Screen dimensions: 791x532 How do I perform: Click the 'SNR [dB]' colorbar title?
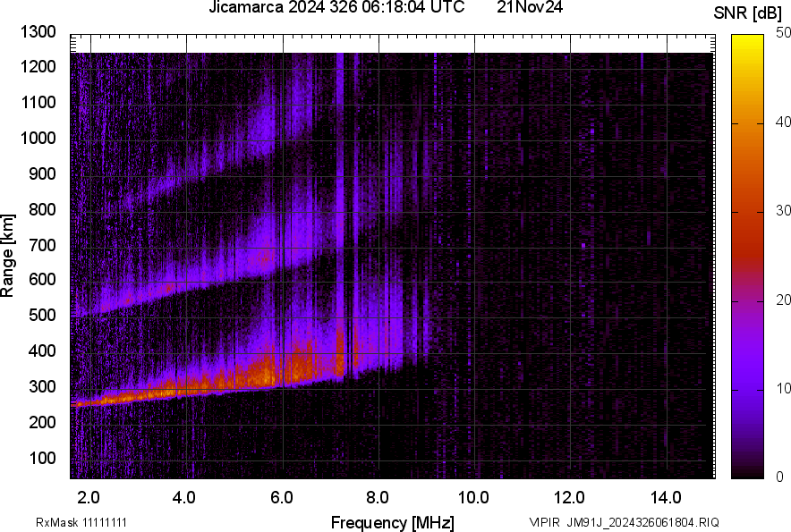tap(747, 13)
